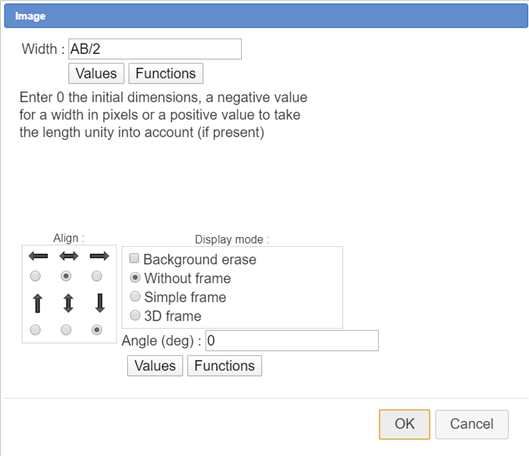Open Functions list below the Angle field
The height and width of the screenshot is (456, 529).
click(x=224, y=366)
